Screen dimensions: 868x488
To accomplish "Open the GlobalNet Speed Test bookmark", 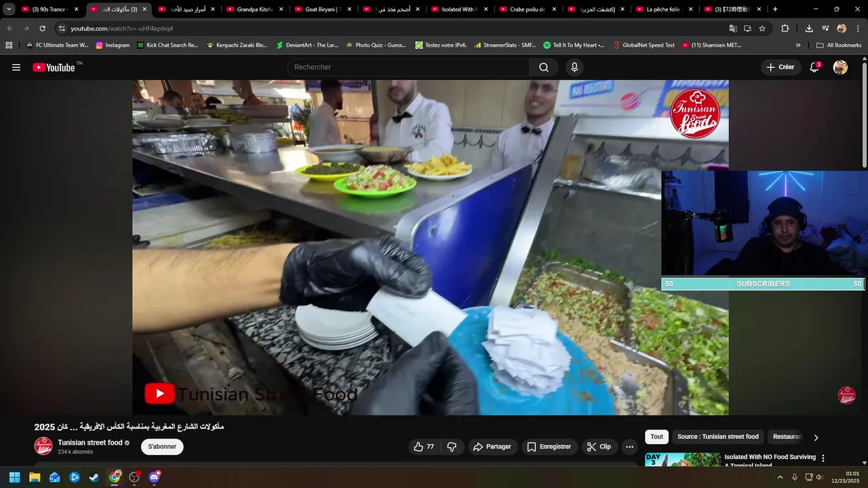I will click(x=644, y=45).
